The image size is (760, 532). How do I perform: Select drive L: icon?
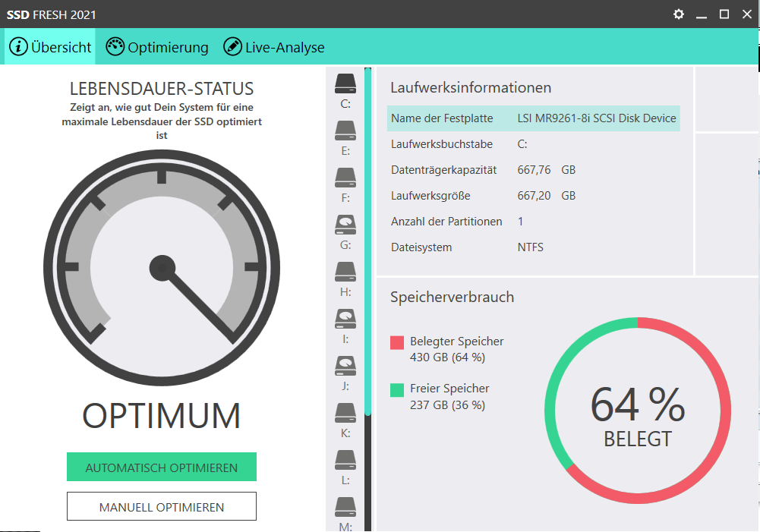click(345, 460)
